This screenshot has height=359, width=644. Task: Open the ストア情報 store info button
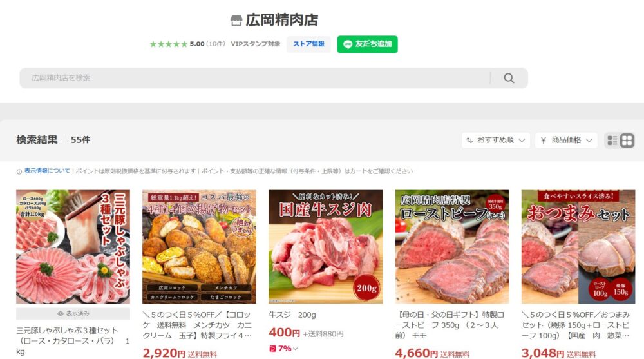(x=308, y=44)
